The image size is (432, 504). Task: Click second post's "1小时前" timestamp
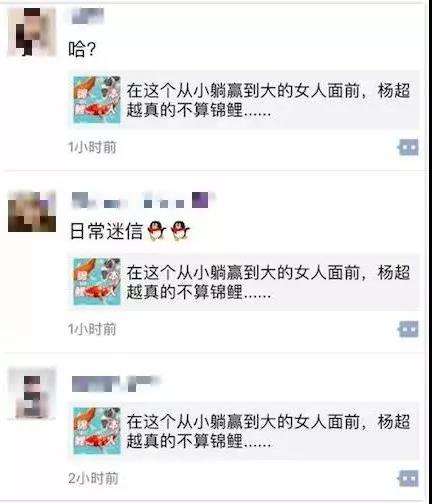click(x=92, y=329)
